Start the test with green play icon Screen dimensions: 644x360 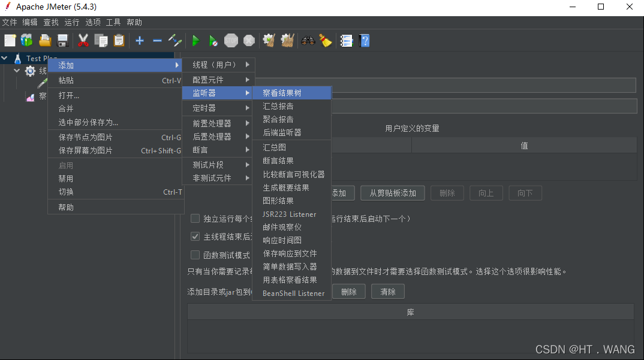point(195,41)
